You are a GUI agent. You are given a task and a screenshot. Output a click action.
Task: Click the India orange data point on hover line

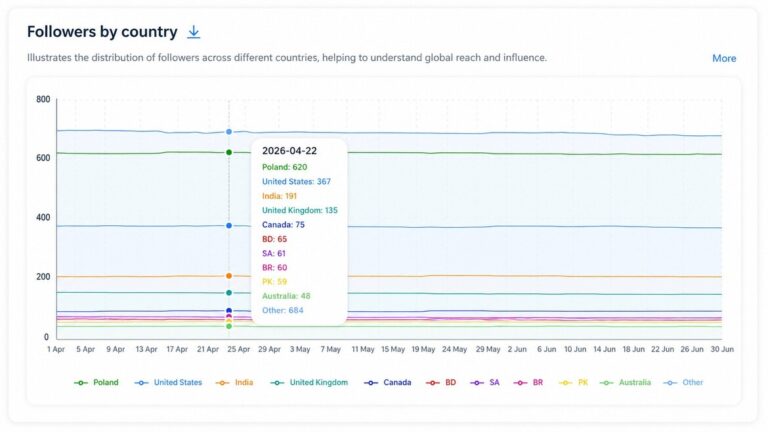(x=229, y=276)
